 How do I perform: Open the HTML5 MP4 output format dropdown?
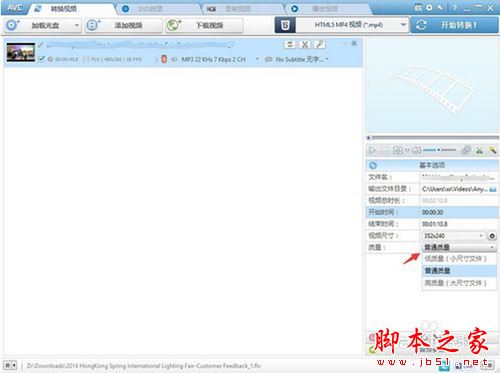tap(352, 25)
